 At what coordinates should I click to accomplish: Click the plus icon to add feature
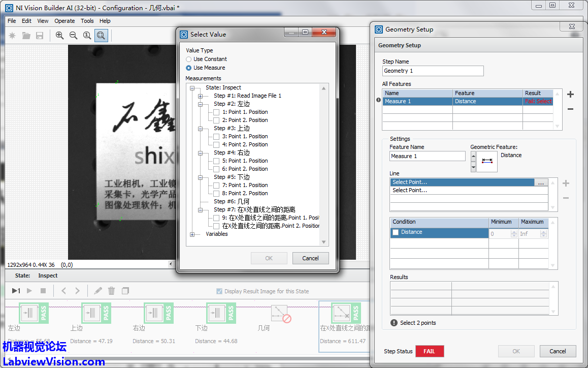pos(570,95)
